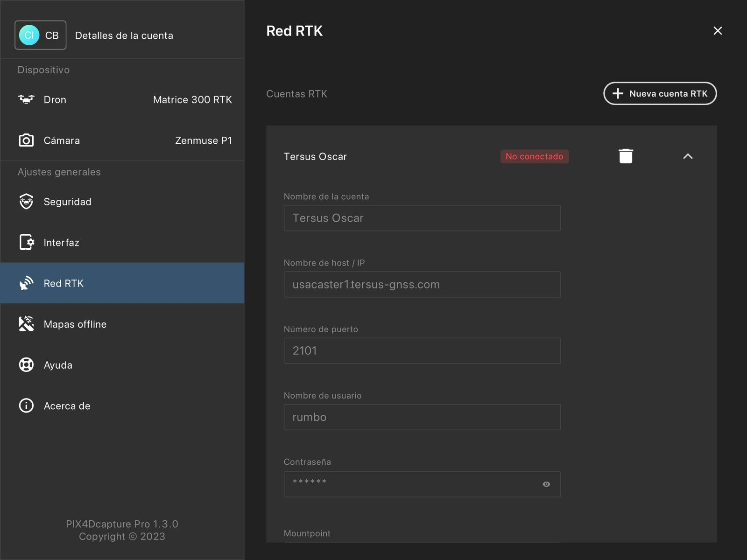Edit the Nombre de host / IP field
The height and width of the screenshot is (560, 747).
422,284
